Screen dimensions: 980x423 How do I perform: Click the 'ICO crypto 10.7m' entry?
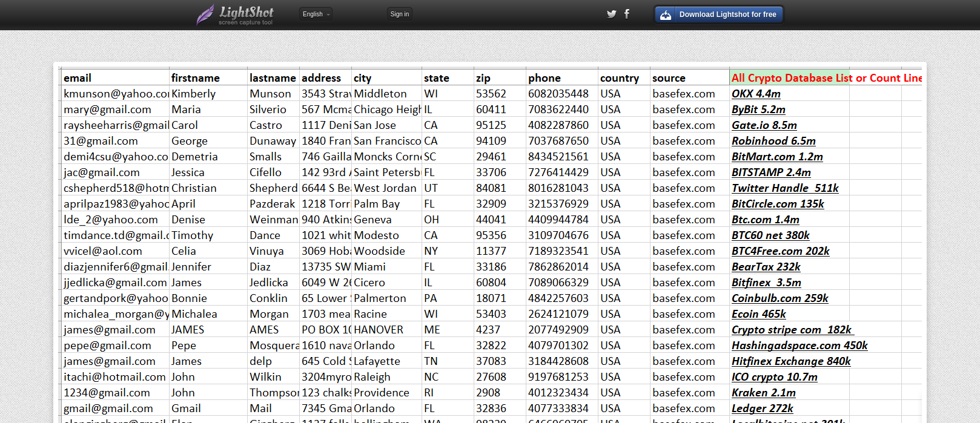(775, 377)
